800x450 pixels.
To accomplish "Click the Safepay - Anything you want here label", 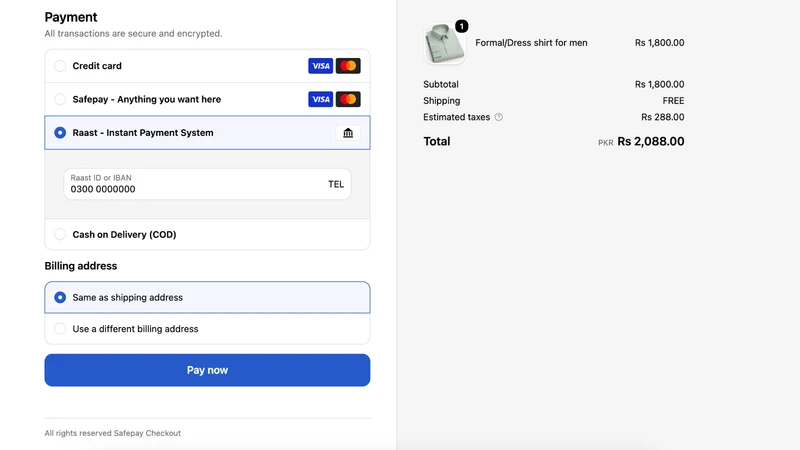I will point(146,99).
